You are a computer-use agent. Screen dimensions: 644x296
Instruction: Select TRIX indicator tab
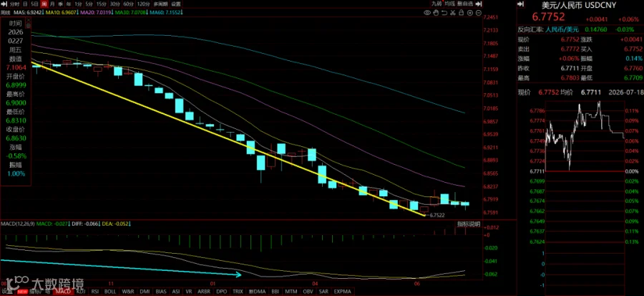[238, 292]
